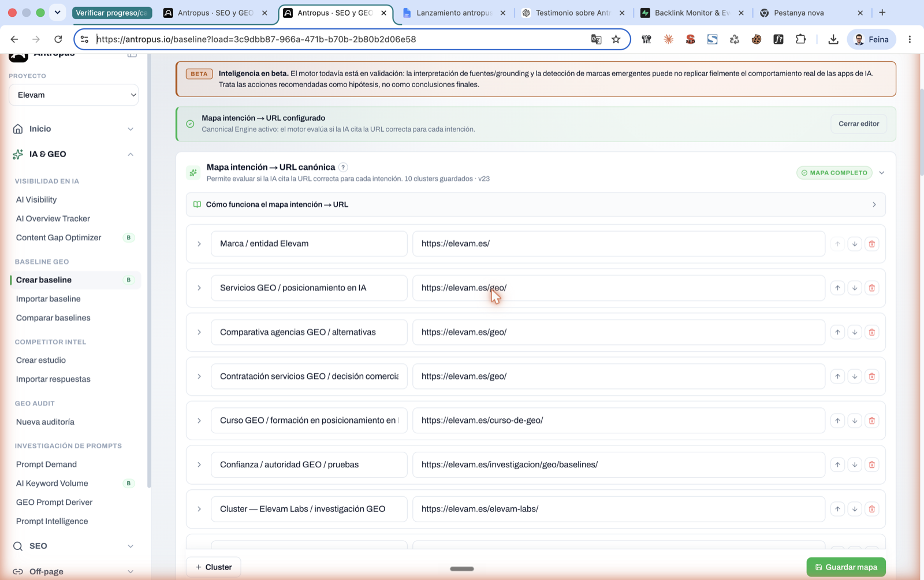The height and width of the screenshot is (580, 924).
Task: Expand the Curso GEO row
Action: pyautogui.click(x=199, y=421)
